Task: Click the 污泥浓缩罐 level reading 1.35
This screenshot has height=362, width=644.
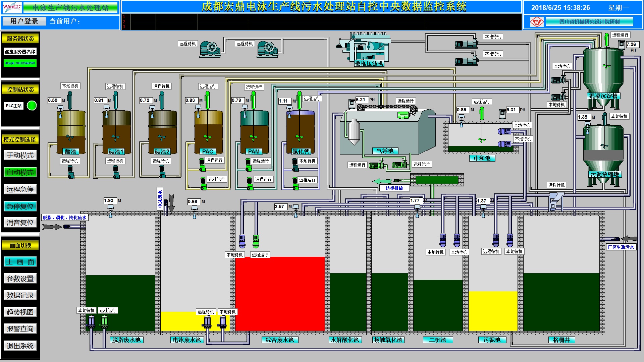Action: [584, 117]
